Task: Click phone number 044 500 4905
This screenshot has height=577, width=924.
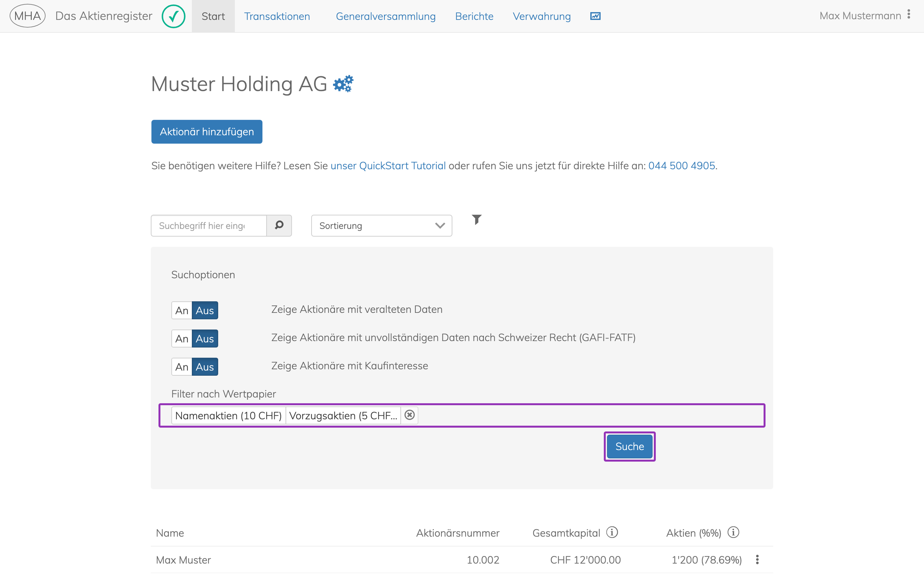Action: [682, 165]
